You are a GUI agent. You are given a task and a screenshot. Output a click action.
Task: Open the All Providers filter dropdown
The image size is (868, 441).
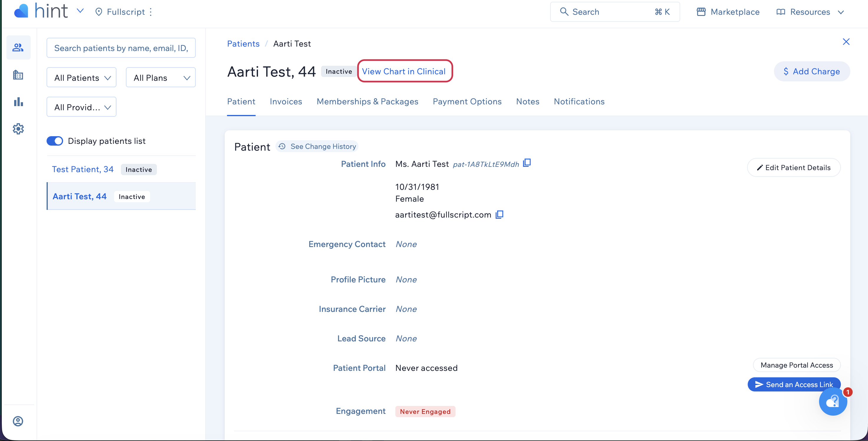point(82,107)
